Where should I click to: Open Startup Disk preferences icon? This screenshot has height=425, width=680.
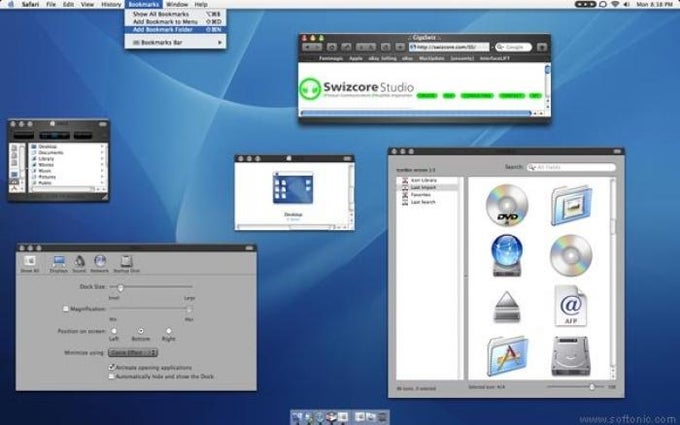(x=126, y=264)
